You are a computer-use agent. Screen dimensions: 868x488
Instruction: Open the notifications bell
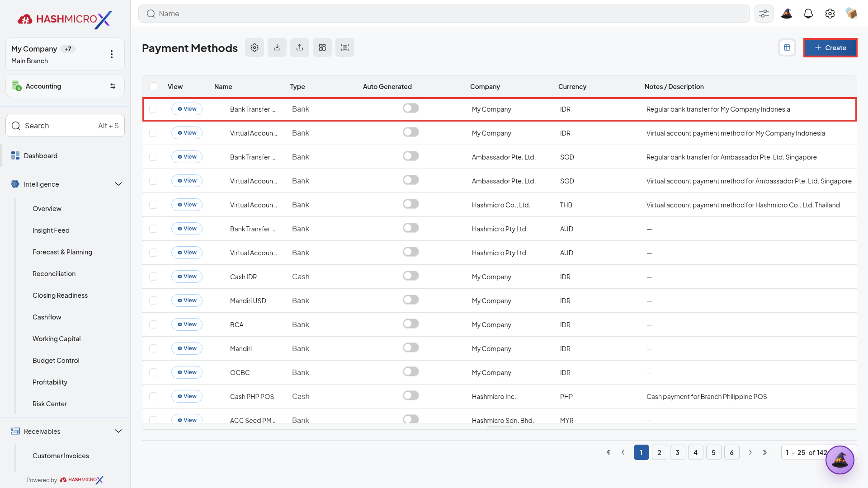pos(808,14)
